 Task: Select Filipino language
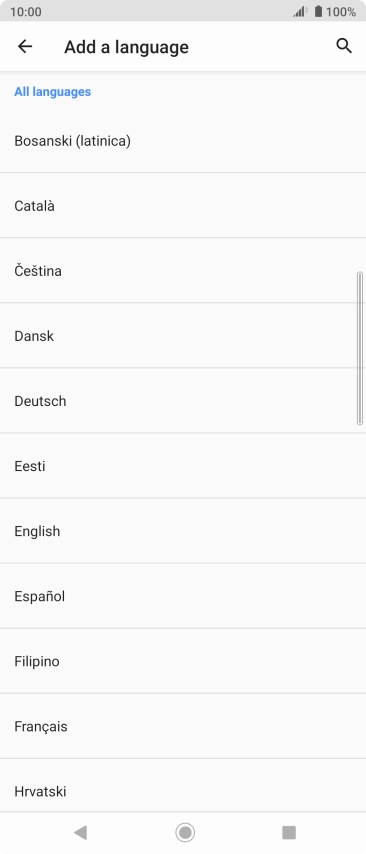tap(183, 661)
